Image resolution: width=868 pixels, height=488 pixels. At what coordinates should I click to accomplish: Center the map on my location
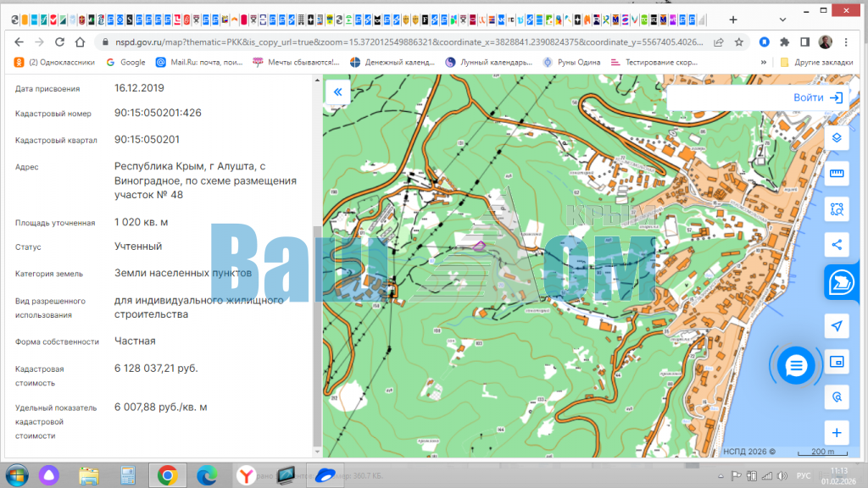837,326
